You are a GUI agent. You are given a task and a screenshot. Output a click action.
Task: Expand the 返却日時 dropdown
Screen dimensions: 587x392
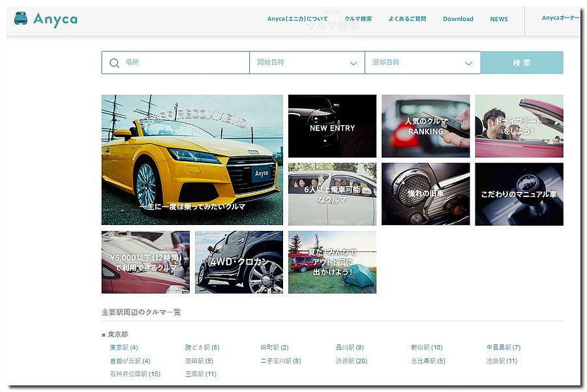coord(422,63)
